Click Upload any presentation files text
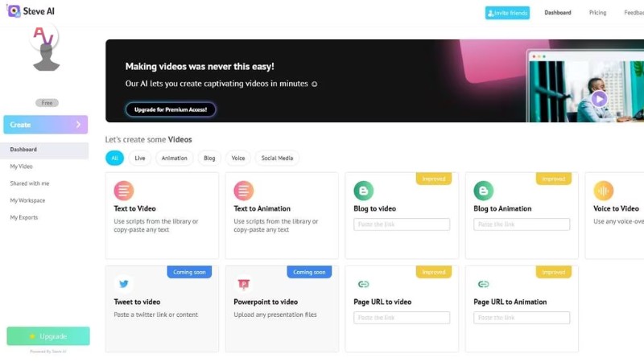The height and width of the screenshot is (362, 644). pyautogui.click(x=275, y=315)
